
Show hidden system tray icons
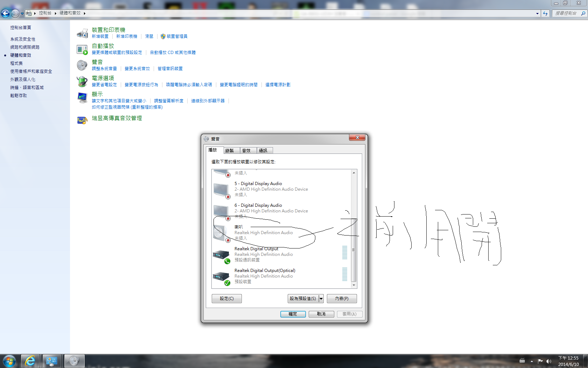coord(532,361)
